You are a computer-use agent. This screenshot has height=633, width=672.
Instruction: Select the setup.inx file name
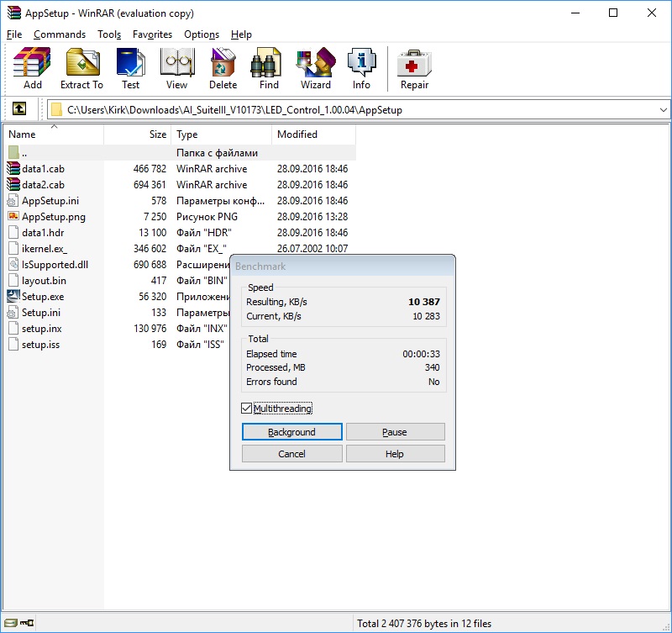pyautogui.click(x=41, y=329)
